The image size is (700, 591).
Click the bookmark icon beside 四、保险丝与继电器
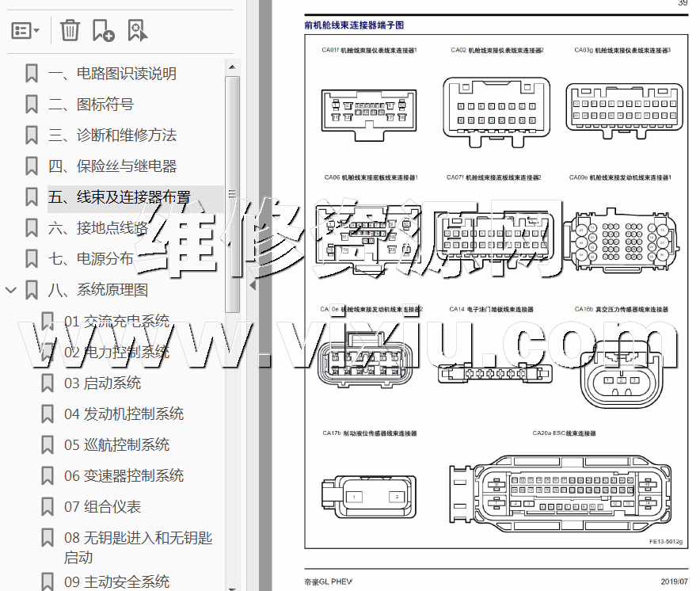pyautogui.click(x=32, y=166)
